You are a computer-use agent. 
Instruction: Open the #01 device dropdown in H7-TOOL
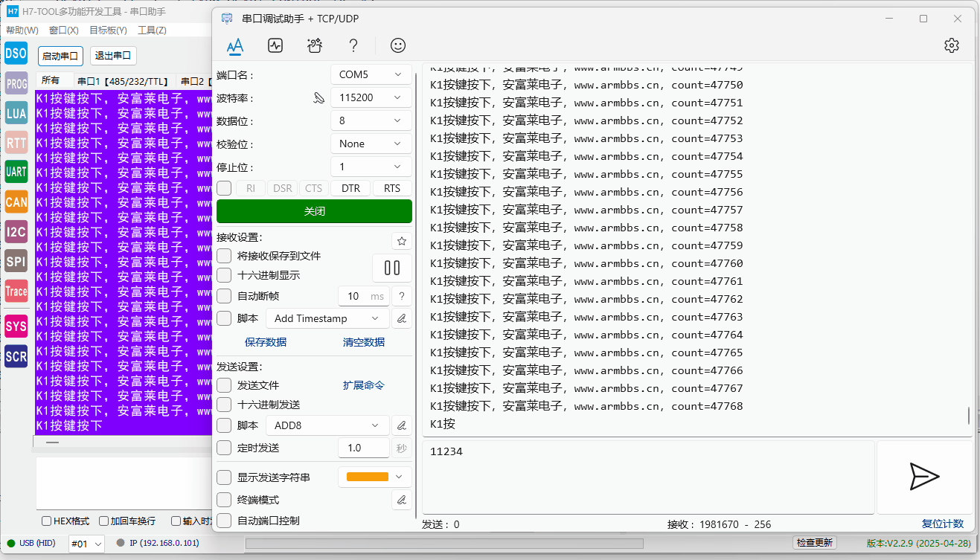86,544
